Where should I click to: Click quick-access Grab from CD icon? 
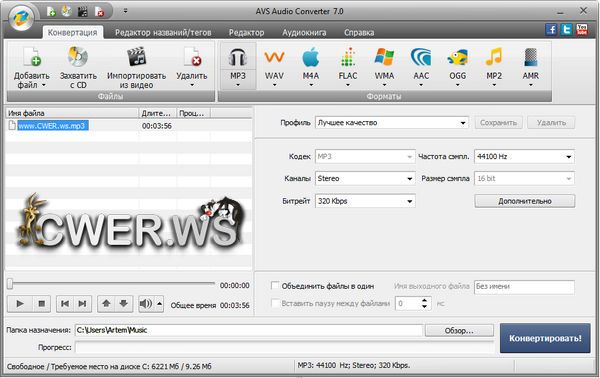(67, 11)
